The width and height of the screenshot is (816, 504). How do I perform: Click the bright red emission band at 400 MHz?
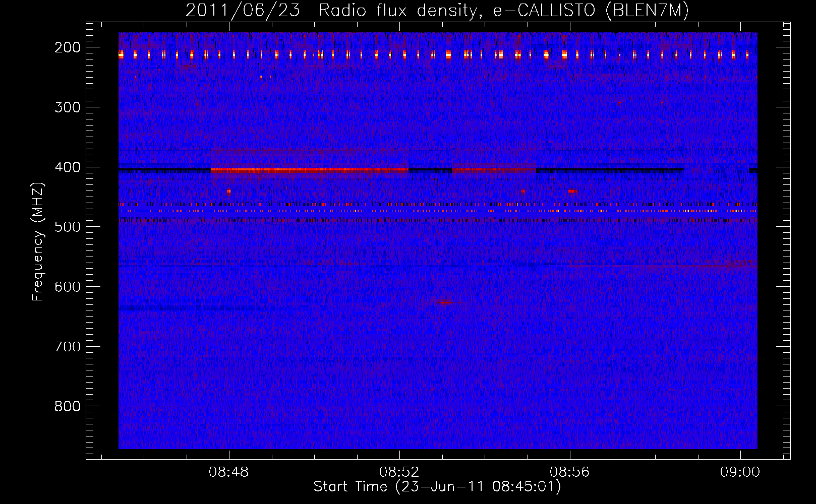(x=309, y=170)
